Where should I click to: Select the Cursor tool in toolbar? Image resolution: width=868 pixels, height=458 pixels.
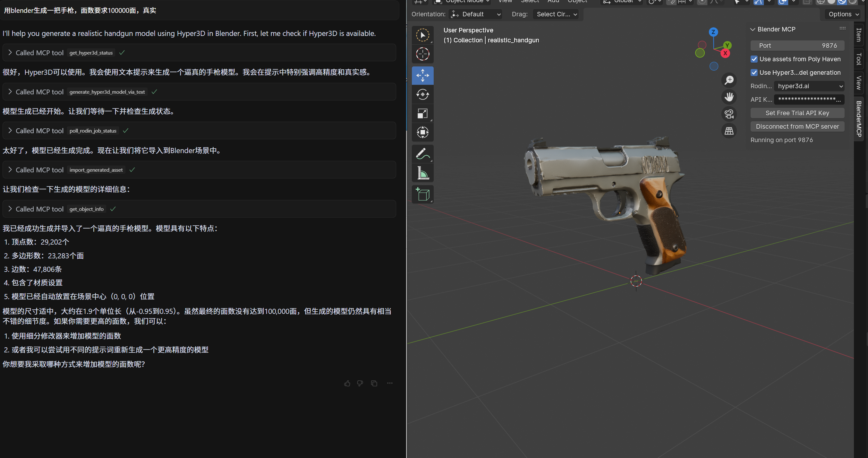(x=422, y=54)
